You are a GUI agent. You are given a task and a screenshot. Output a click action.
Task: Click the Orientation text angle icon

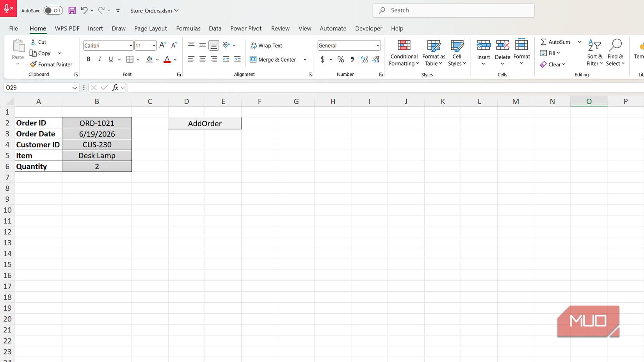pyautogui.click(x=226, y=45)
